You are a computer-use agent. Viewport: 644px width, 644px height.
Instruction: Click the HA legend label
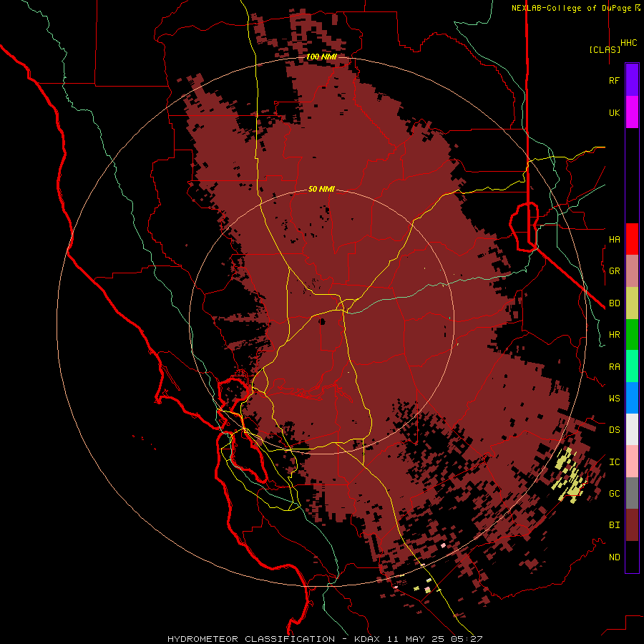(x=614, y=240)
